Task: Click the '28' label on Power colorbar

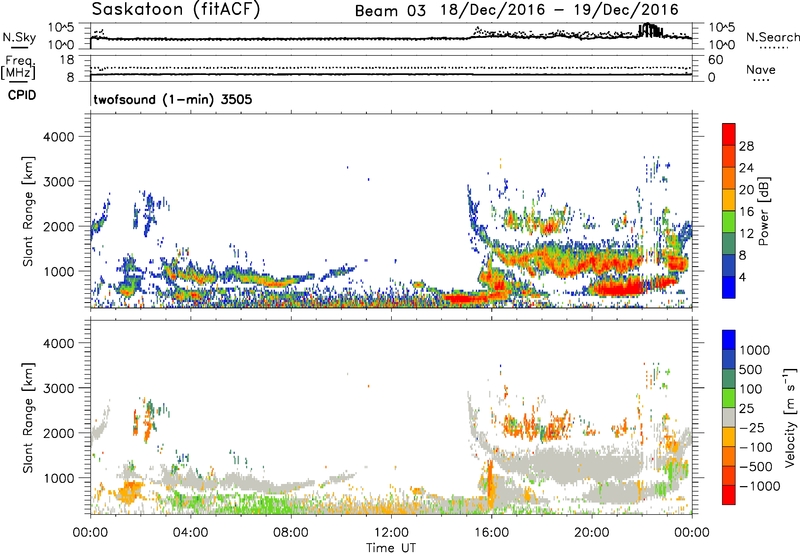Action: [746, 146]
